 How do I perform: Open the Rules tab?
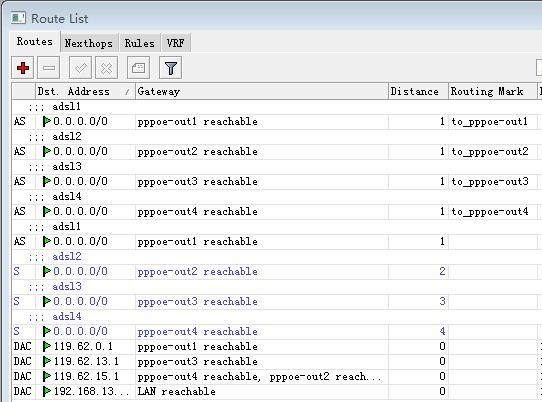(x=140, y=43)
